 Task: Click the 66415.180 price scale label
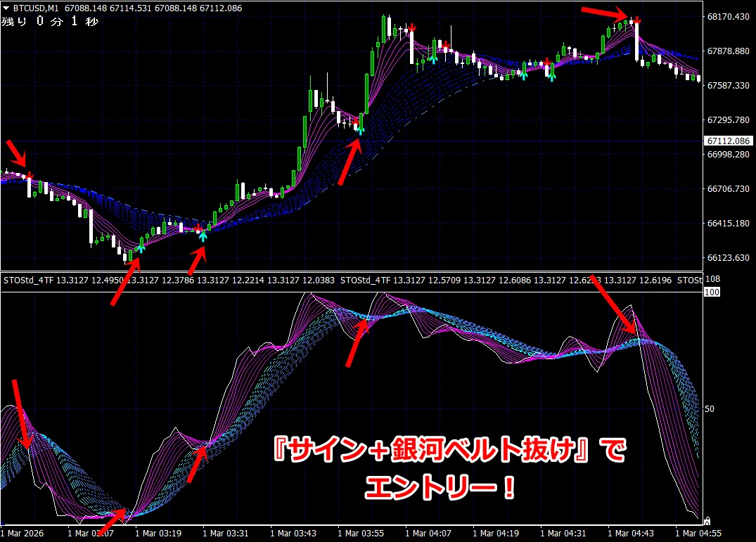pos(729,223)
